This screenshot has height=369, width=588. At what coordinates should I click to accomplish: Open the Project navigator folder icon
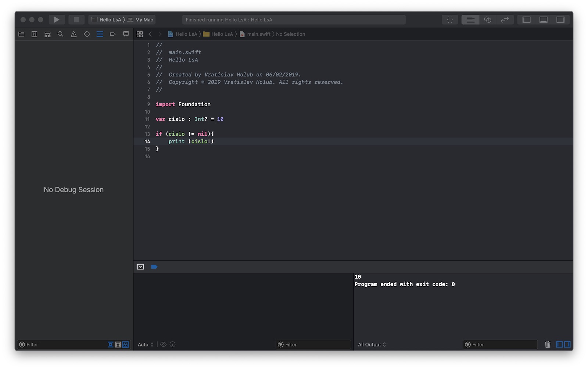pyautogui.click(x=21, y=34)
